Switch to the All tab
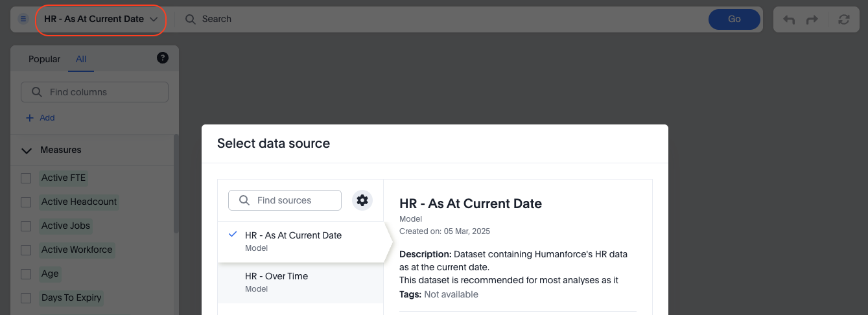Screen dimensions: 868x315 pyautogui.click(x=81, y=59)
